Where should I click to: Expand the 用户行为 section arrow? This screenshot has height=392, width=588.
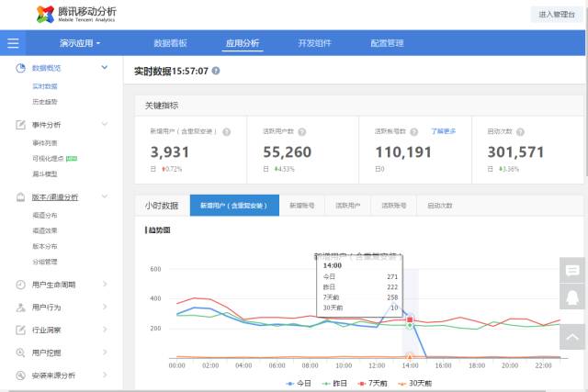105,307
